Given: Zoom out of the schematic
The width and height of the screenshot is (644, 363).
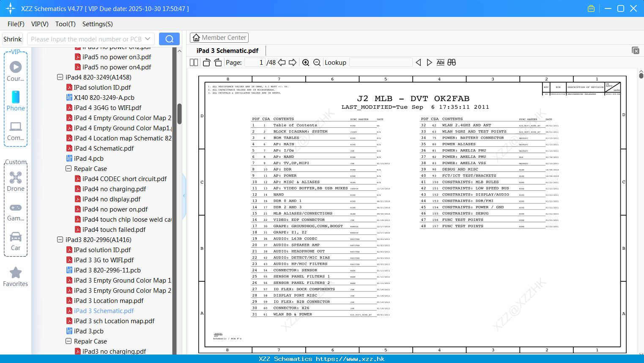Looking at the screenshot, I should (x=317, y=63).
